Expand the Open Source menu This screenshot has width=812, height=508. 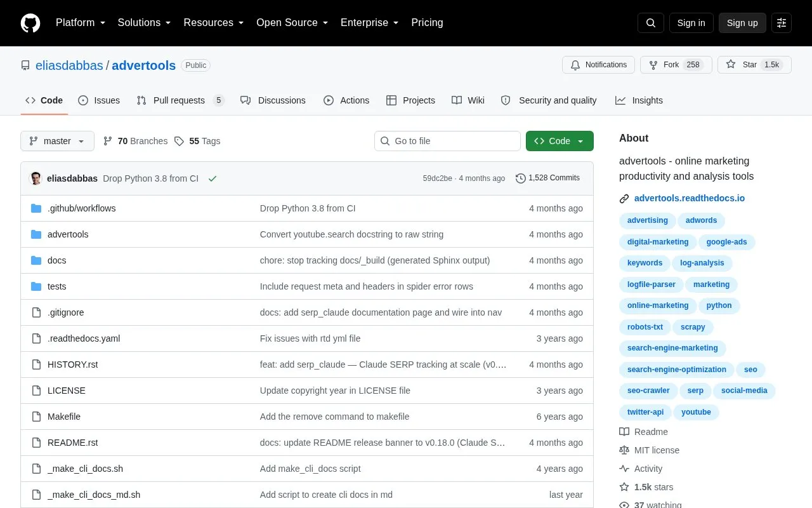(292, 23)
